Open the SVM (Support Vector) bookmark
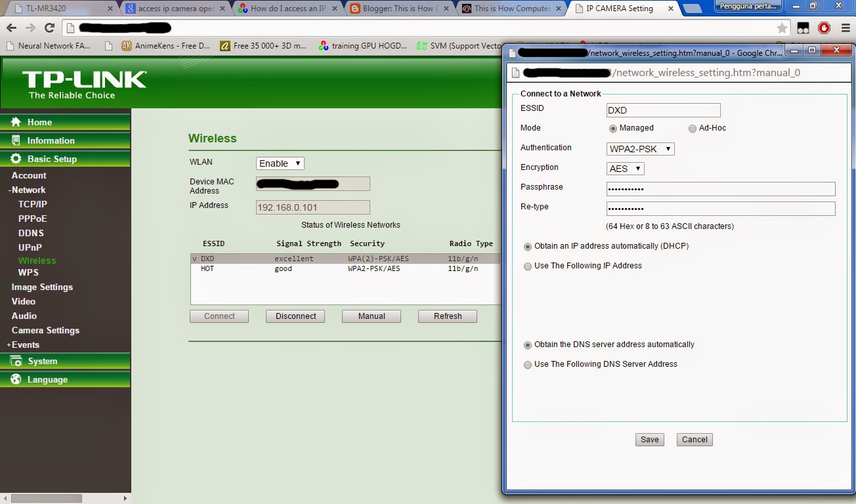 (x=460, y=46)
